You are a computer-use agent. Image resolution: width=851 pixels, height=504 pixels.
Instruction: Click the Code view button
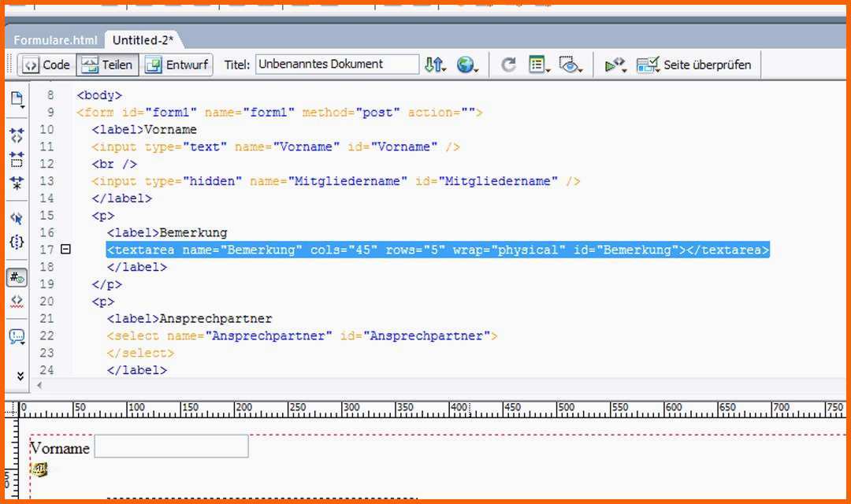tap(46, 65)
